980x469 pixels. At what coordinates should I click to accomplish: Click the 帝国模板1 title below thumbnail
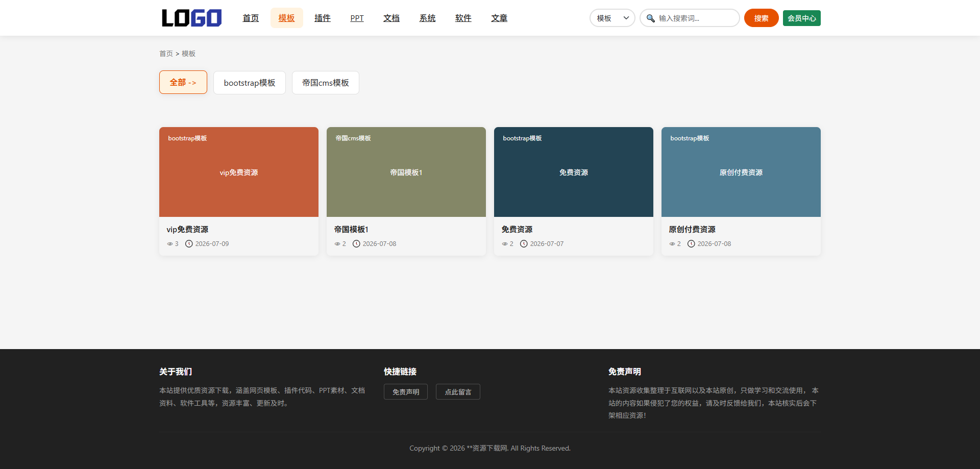tap(351, 230)
